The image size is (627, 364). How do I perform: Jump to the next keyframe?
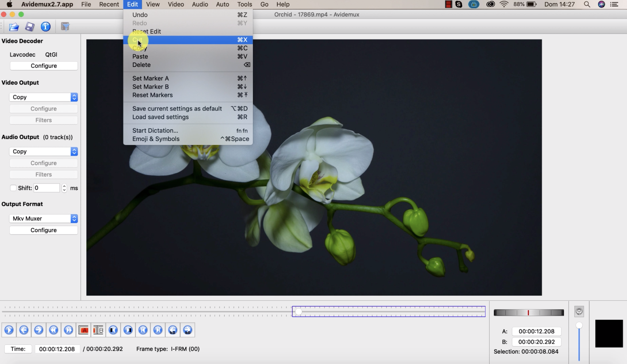tap(158, 330)
